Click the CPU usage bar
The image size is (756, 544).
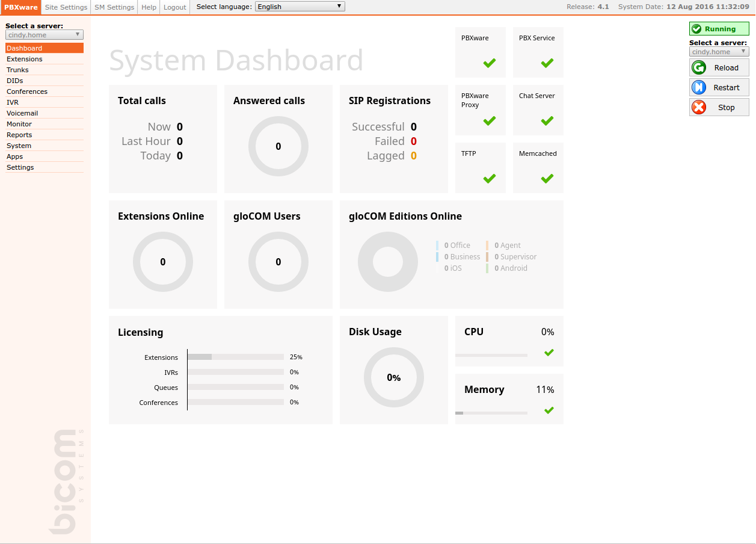click(x=491, y=355)
